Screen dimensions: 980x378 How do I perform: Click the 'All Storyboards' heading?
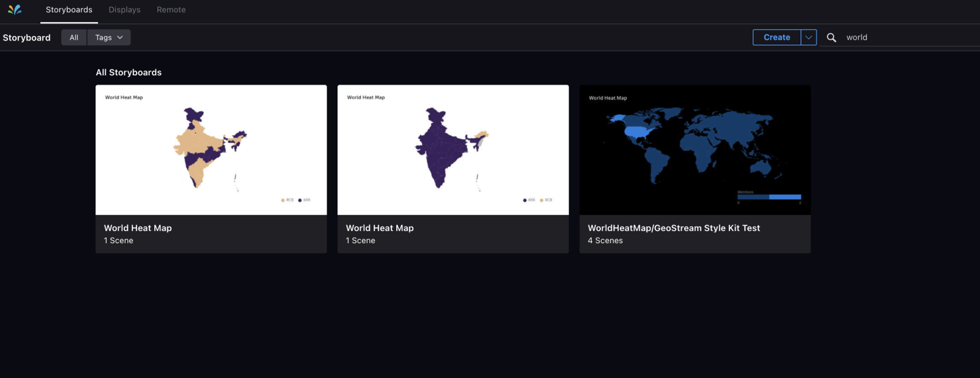coord(129,73)
